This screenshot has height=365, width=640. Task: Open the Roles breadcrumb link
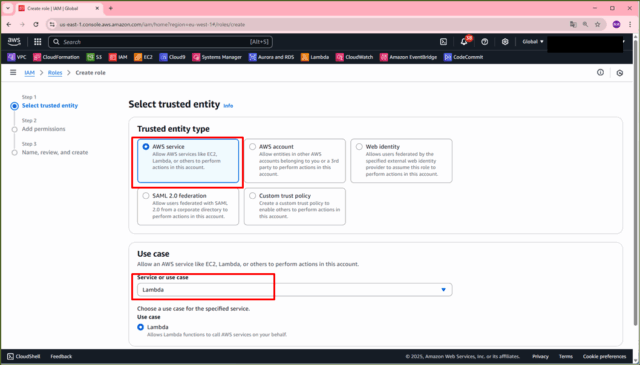point(55,73)
